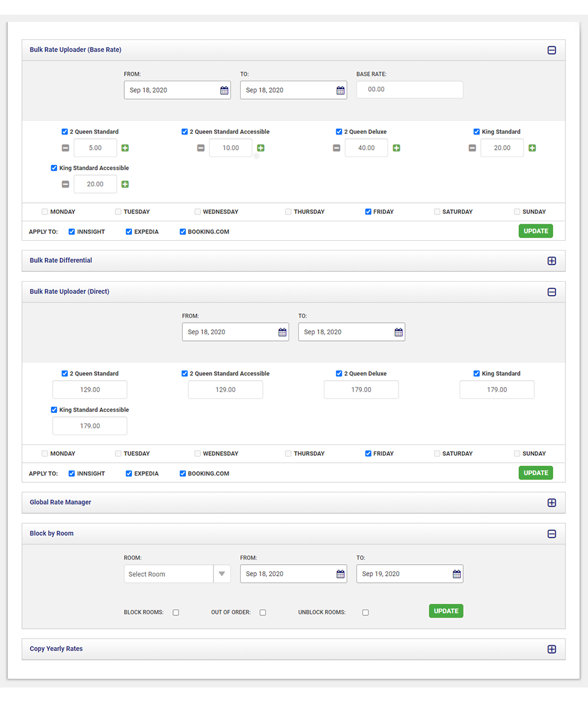Image resolution: width=588 pixels, height=704 pixels.
Task: Uncheck FRIDAY in Base Rate section
Action: point(369,211)
